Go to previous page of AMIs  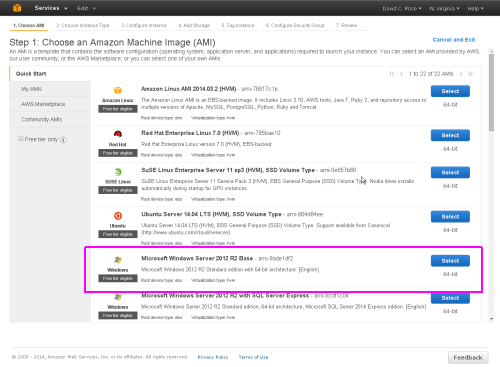click(x=402, y=74)
